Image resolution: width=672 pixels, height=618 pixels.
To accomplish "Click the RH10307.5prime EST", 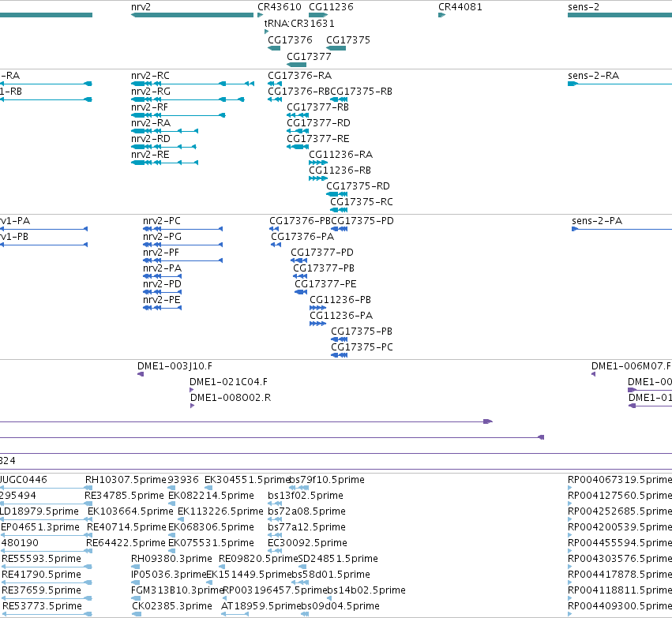I will tap(126, 480).
